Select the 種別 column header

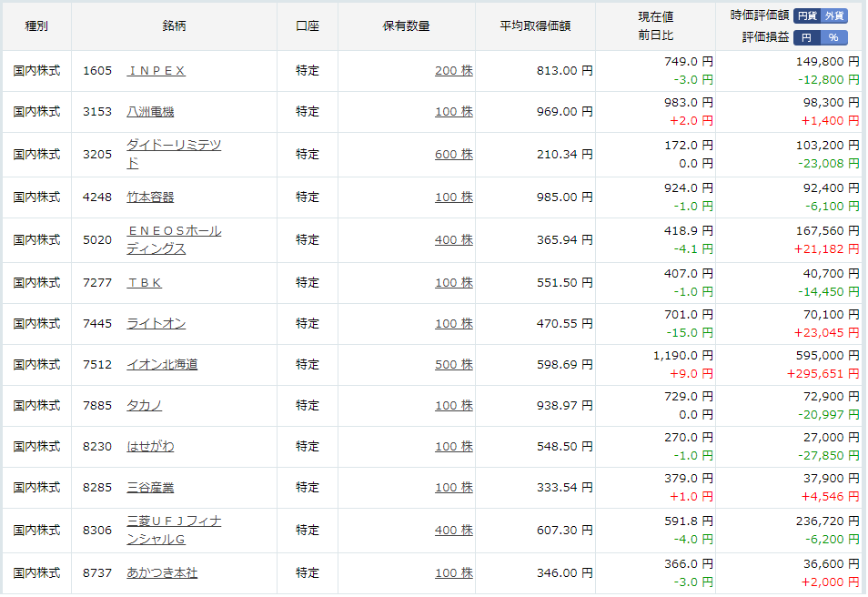point(36,26)
